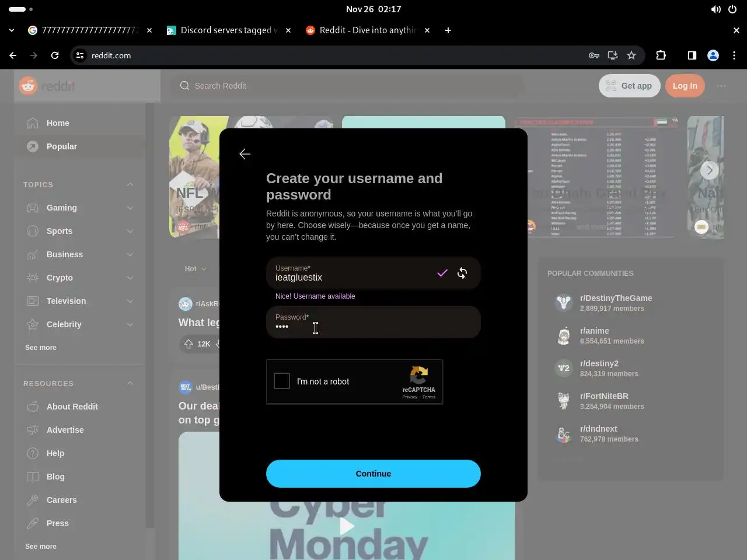Open the three-dot overflow menu on Reddit header

721,86
